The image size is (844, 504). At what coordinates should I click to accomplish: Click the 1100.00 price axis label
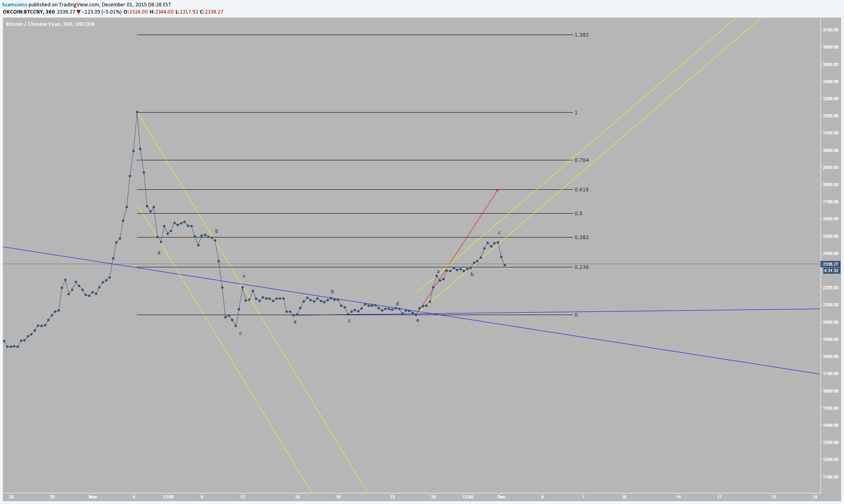830,477
